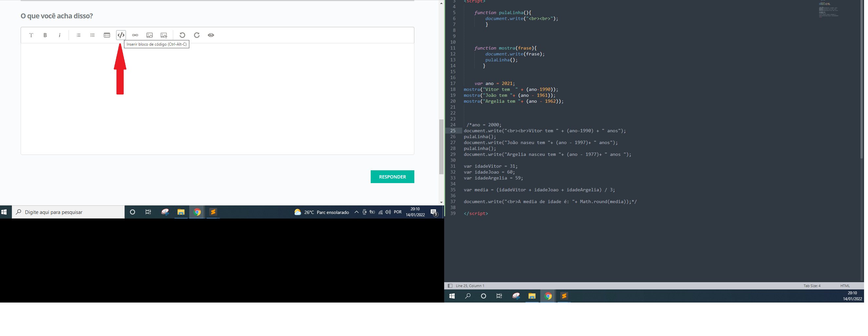Insert a hyperlink in the editor

135,35
